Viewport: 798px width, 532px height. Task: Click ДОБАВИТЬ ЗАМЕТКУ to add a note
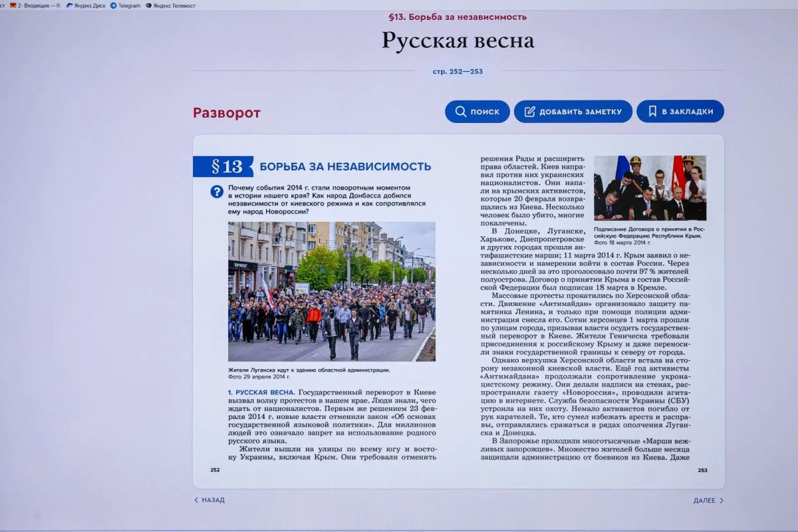point(573,112)
